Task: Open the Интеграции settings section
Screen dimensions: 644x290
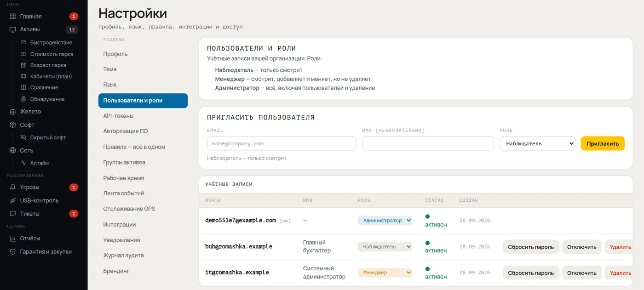Action: pyautogui.click(x=143, y=224)
